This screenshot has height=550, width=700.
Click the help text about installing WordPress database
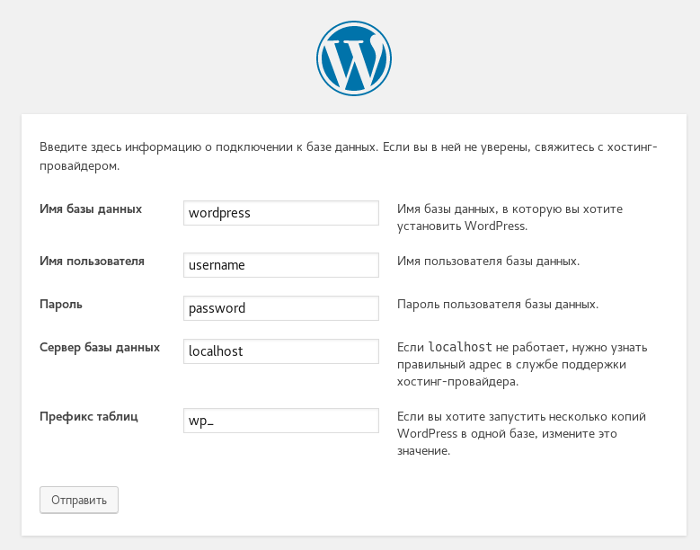510,217
